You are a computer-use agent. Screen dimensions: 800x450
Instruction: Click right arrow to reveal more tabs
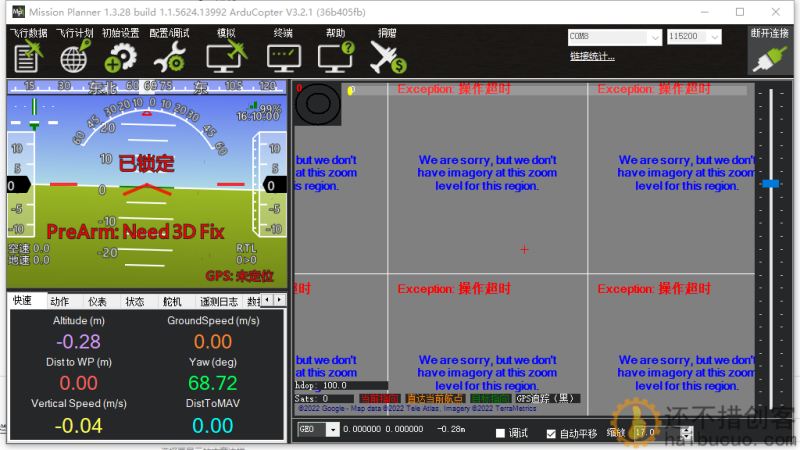click(279, 300)
